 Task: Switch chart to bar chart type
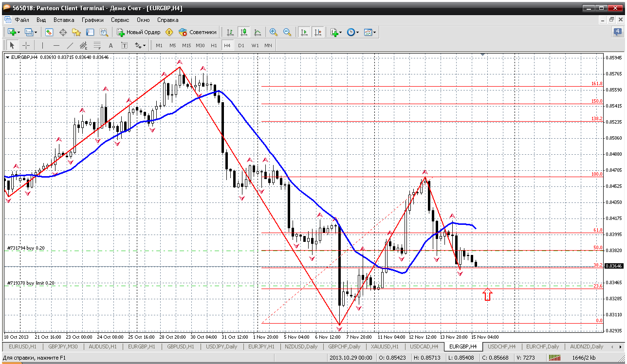coord(230,32)
